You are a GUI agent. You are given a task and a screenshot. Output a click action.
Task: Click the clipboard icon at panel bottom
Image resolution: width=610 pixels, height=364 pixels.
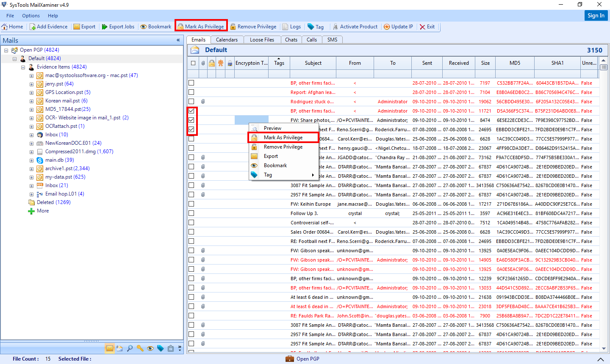(170, 348)
